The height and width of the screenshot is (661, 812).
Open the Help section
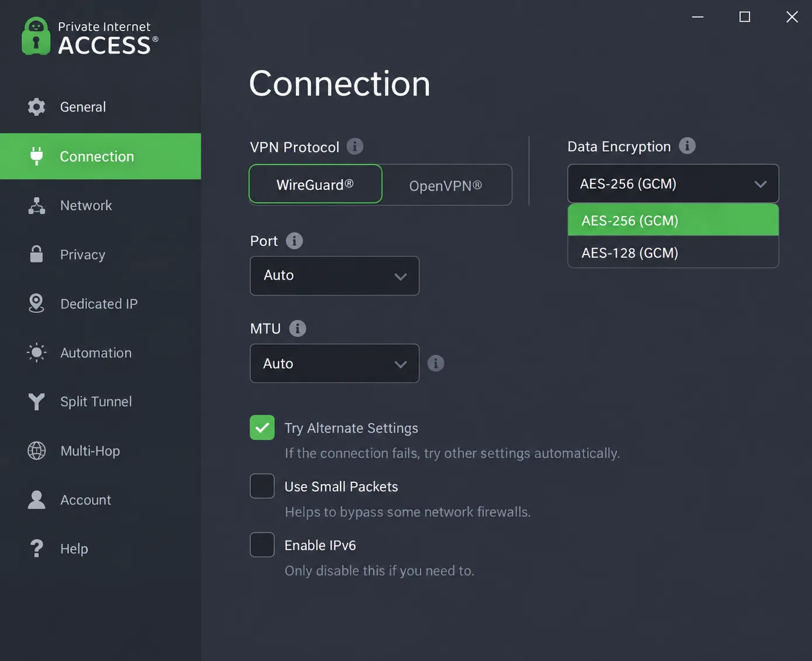pos(100,549)
